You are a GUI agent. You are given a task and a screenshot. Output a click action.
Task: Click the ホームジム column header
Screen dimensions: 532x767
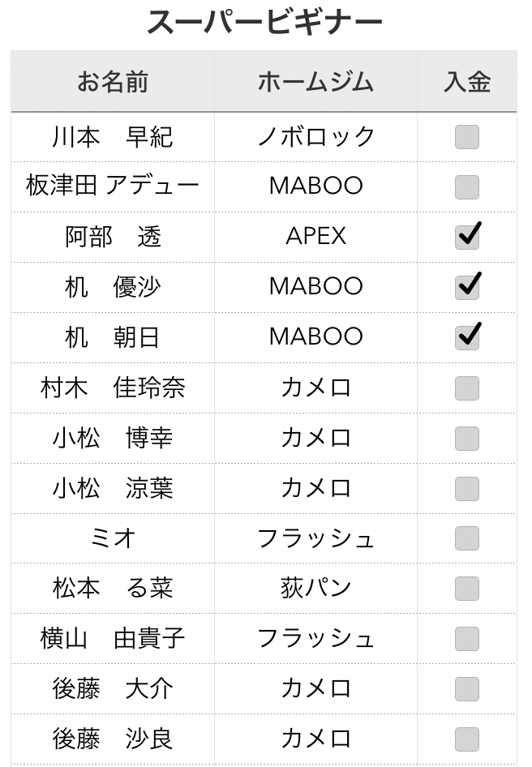click(315, 82)
